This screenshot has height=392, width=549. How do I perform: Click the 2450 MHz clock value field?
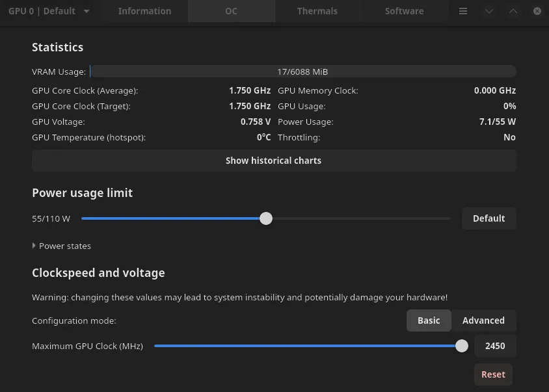point(495,346)
